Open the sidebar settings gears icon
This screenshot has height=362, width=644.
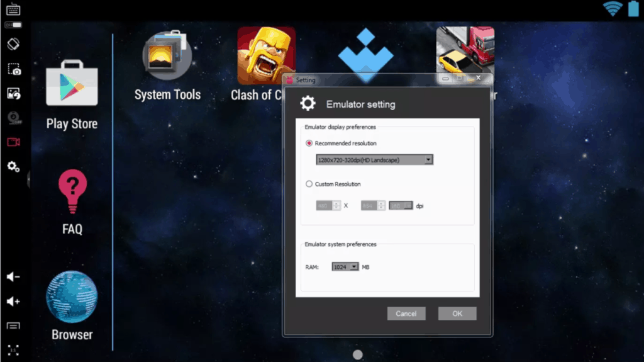[13, 167]
